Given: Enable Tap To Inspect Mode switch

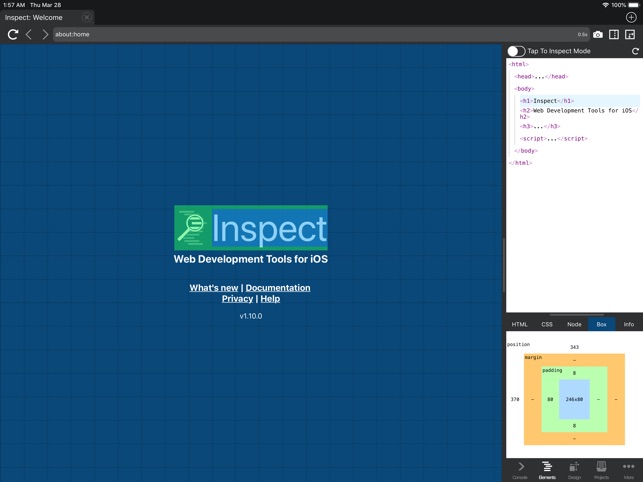Looking at the screenshot, I should tap(516, 51).
